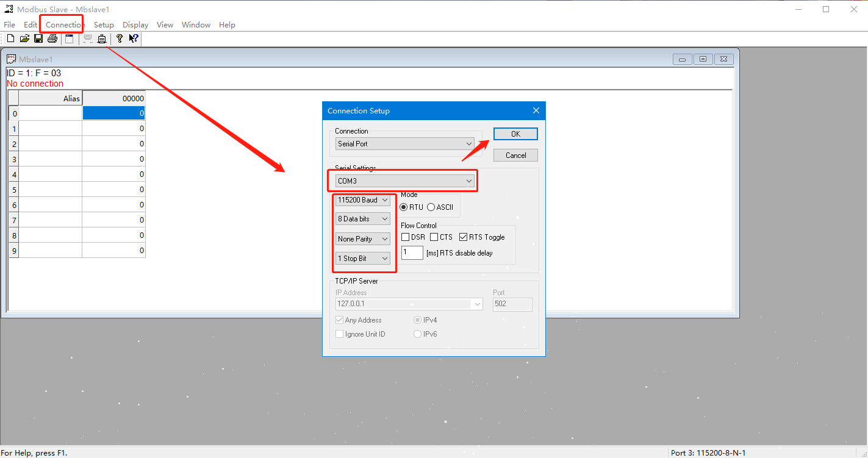Viewport: 868px width, 458px height.
Task: Open a file using the folder icon
Action: point(24,39)
